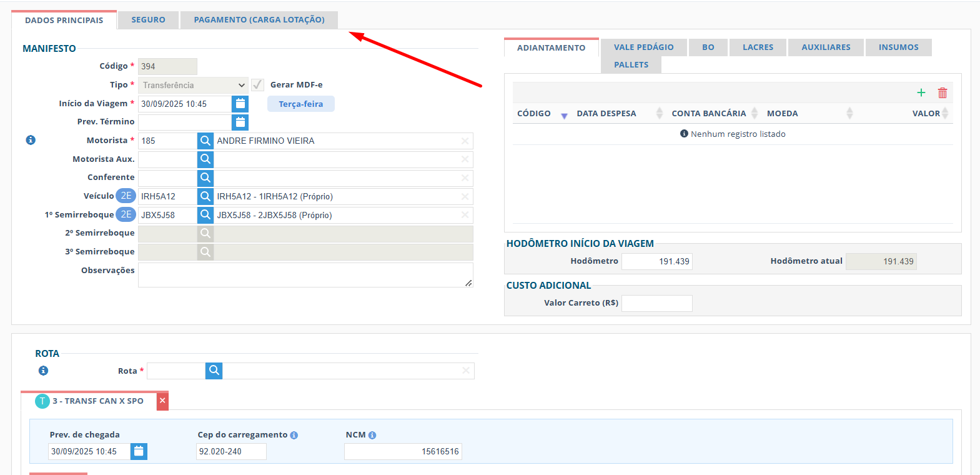Close the 3 - TRANSF CAN X SPO tab
Image resolution: width=980 pixels, height=475 pixels.
(x=162, y=401)
